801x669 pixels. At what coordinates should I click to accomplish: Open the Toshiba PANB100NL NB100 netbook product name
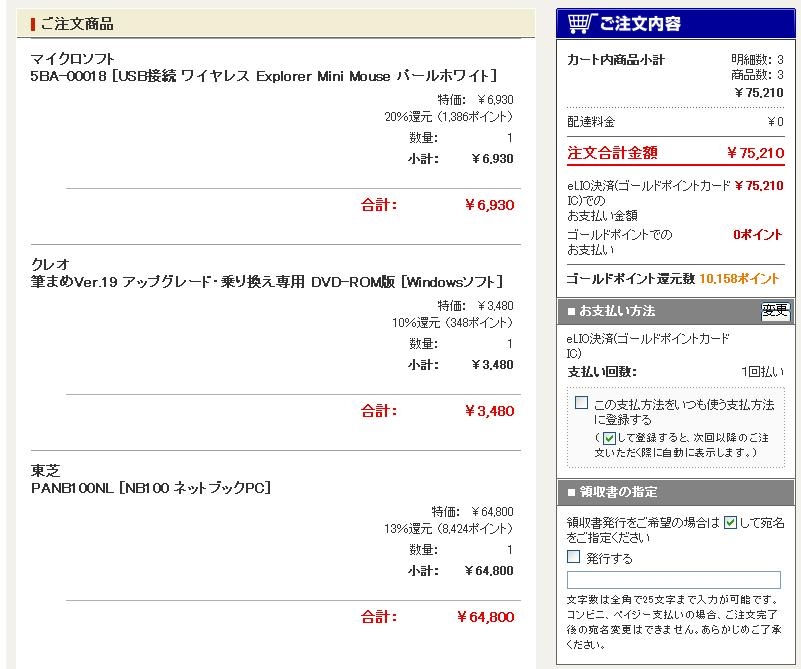[x=150, y=488]
